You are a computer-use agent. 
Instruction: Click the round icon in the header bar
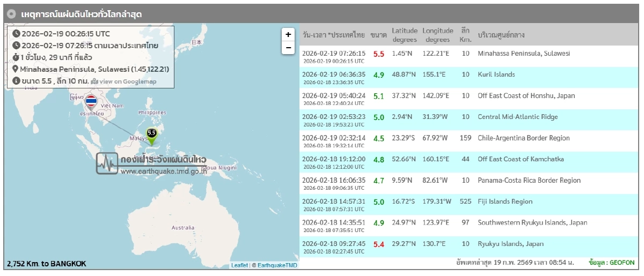(x=12, y=14)
